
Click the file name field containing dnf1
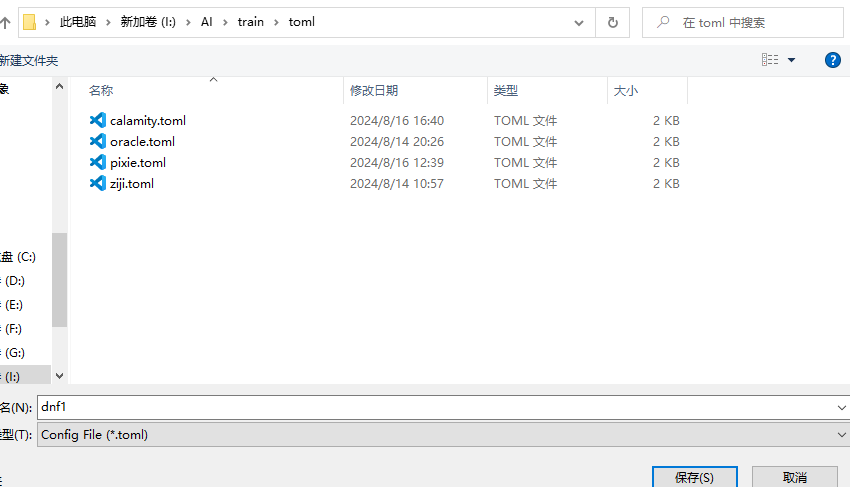pyautogui.click(x=430, y=407)
